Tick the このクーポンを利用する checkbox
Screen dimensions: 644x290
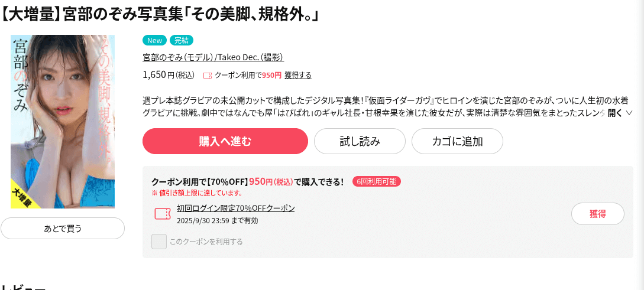[159, 242]
